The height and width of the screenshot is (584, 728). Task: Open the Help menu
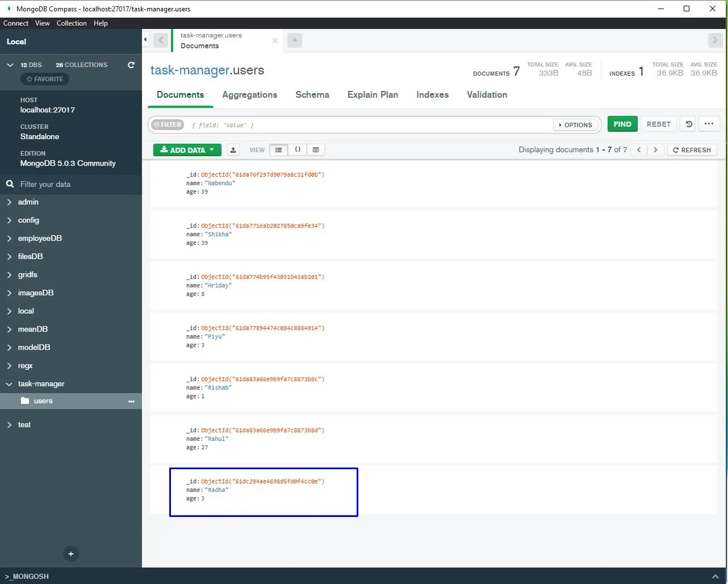coord(101,23)
